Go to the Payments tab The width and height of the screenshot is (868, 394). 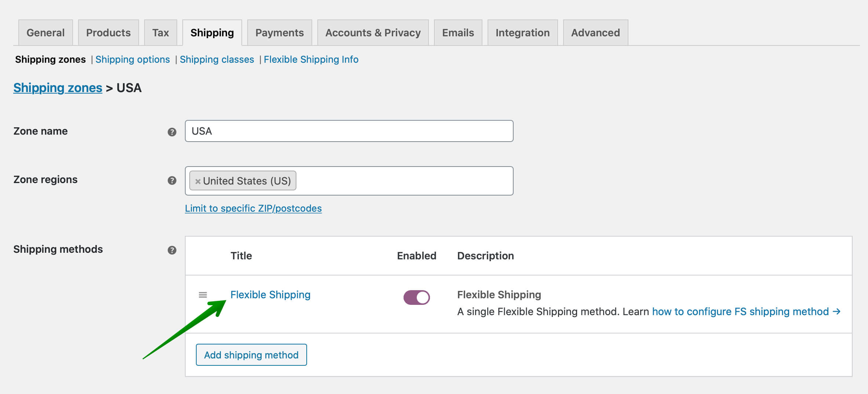(x=280, y=33)
